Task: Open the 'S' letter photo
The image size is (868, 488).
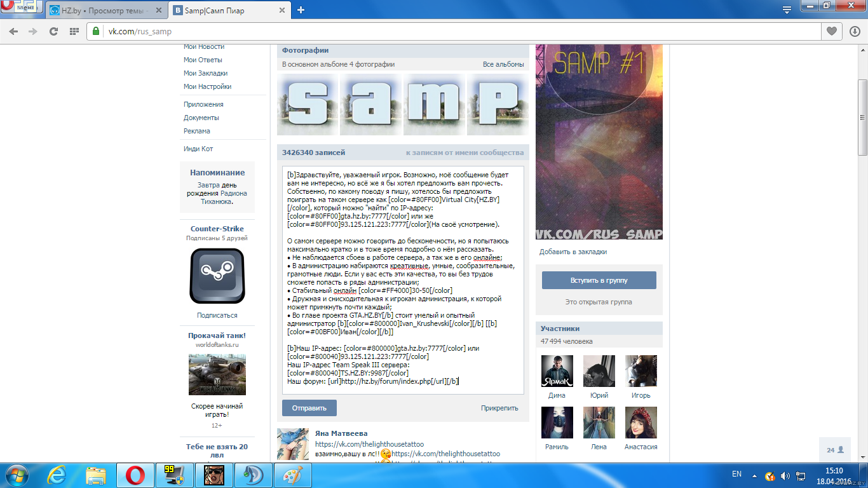Action: [308, 105]
